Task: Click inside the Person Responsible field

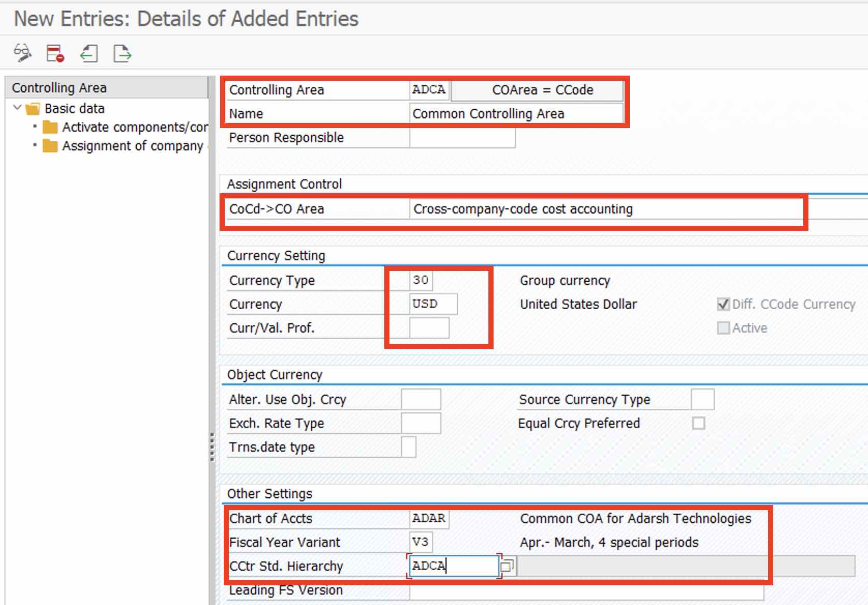Action: click(x=462, y=137)
